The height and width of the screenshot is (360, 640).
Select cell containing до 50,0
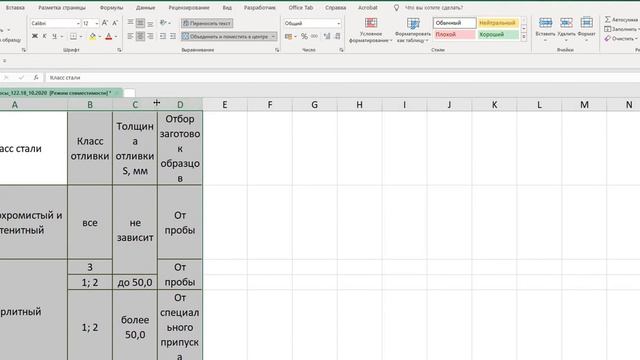(135, 282)
